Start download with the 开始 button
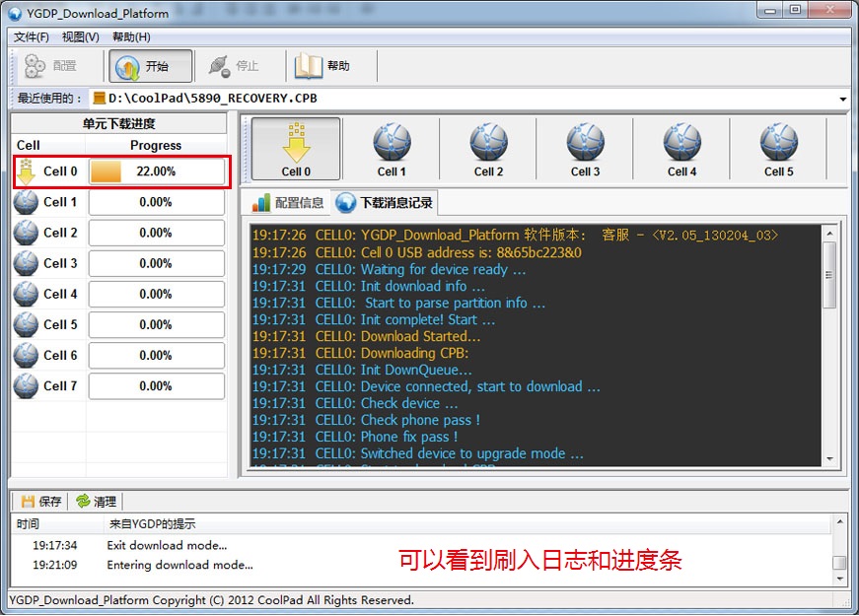Viewport: 859px width, 616px height. (x=150, y=66)
